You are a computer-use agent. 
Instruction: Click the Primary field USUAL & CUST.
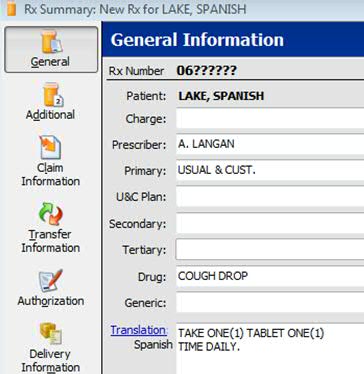pos(270,171)
